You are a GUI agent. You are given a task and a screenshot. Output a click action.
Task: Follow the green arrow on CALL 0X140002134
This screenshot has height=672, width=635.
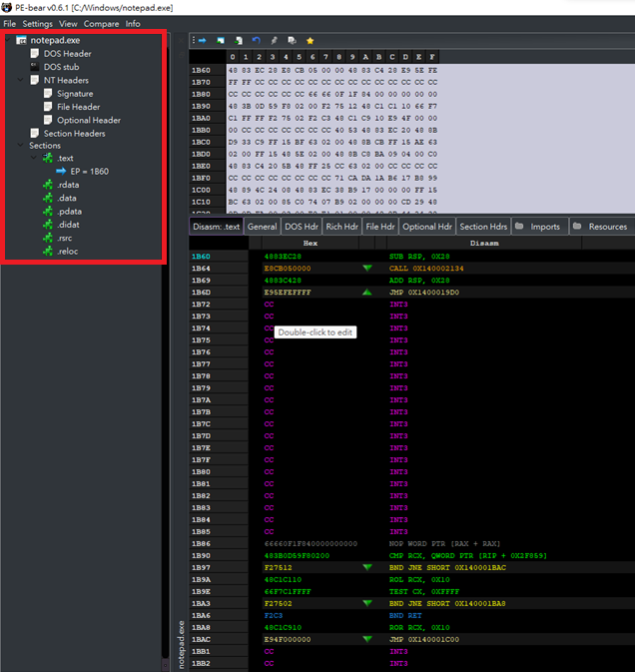367,269
